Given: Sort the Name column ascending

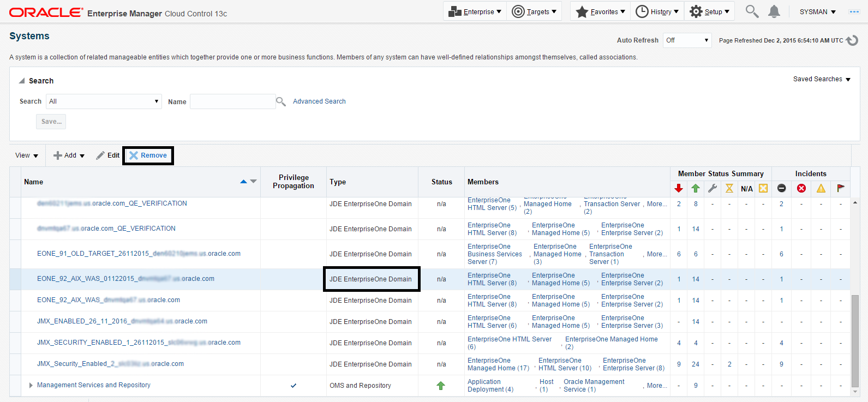Looking at the screenshot, I should 243,182.
